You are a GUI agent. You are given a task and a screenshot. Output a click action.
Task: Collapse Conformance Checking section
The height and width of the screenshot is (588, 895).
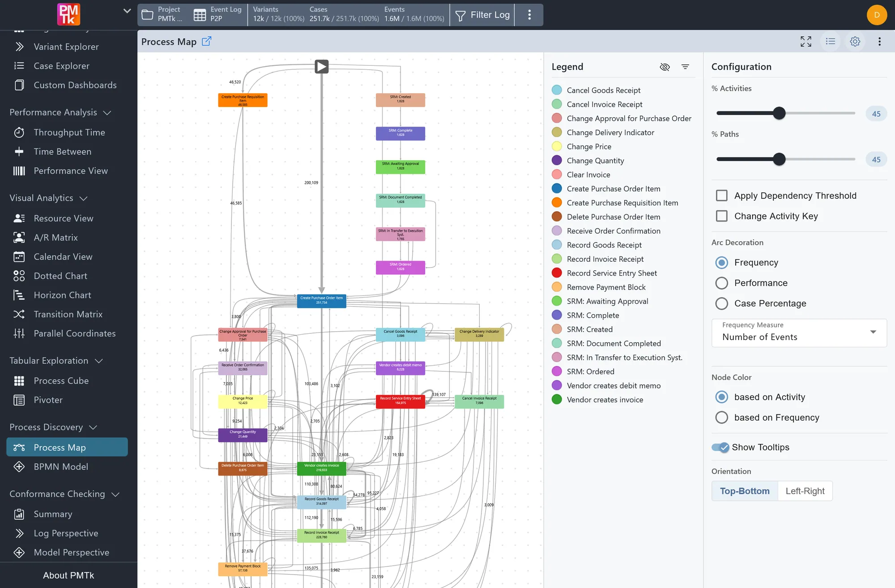(115, 494)
